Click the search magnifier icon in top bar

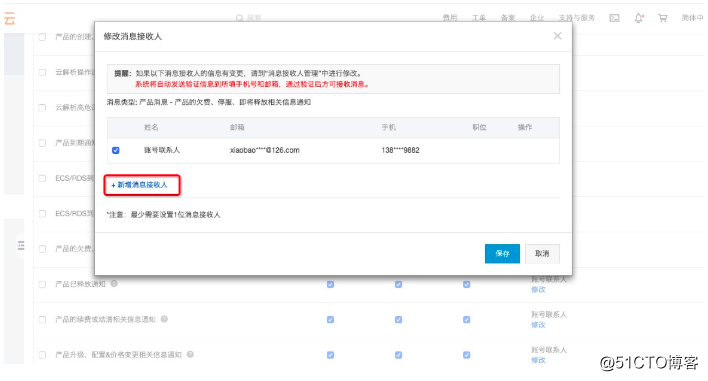[239, 18]
